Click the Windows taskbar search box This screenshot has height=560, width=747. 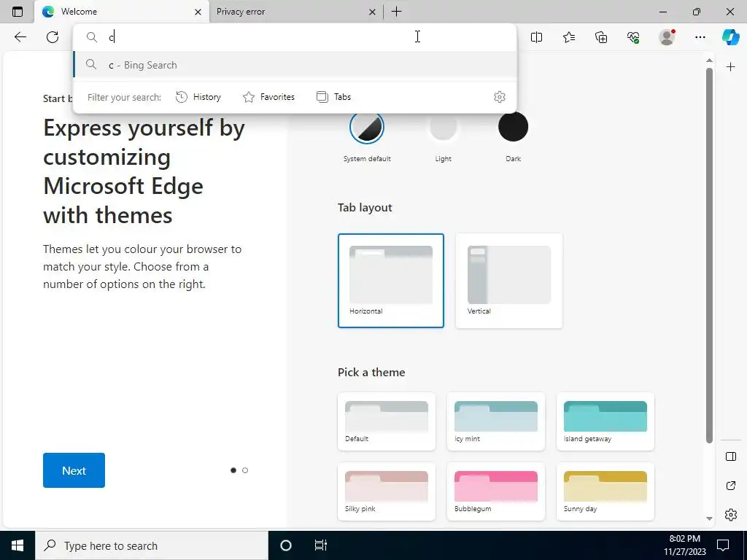click(x=152, y=545)
